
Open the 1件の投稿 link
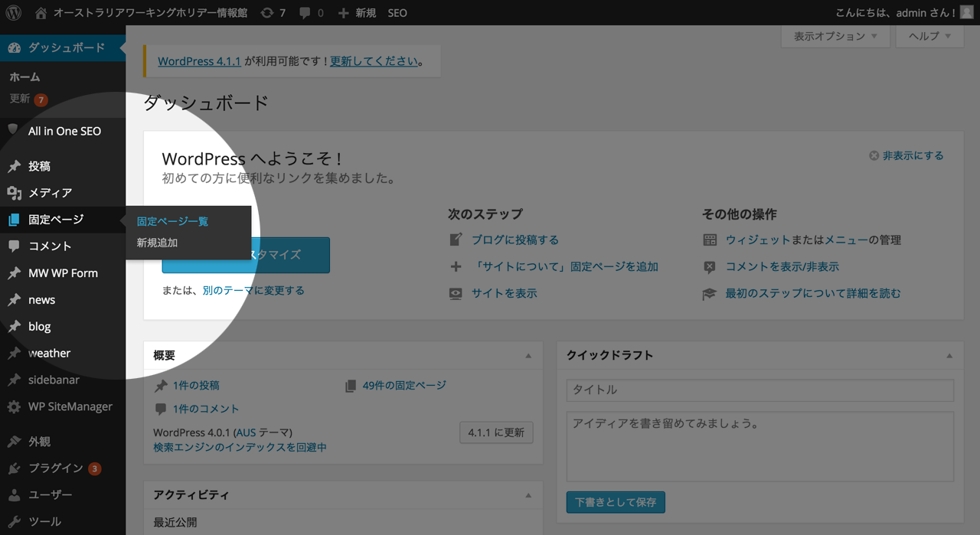(196, 385)
